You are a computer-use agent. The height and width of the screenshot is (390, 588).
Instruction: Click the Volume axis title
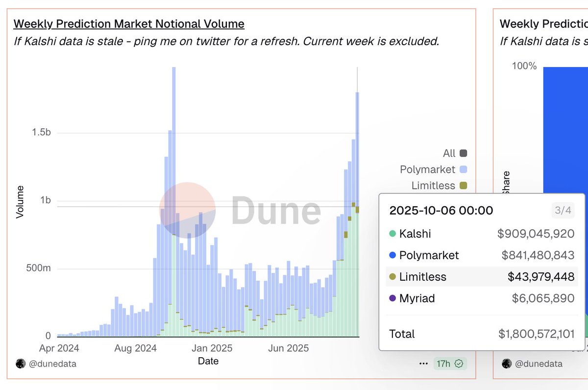(20, 202)
